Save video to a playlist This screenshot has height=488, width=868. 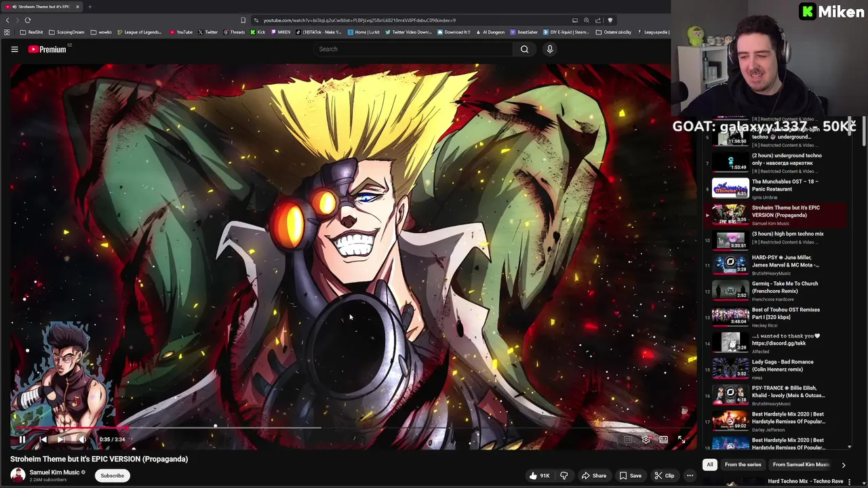coord(631,476)
